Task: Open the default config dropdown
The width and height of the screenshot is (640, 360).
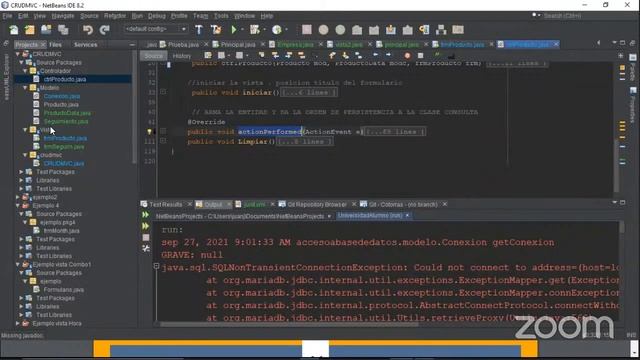Action: [x=156, y=29]
